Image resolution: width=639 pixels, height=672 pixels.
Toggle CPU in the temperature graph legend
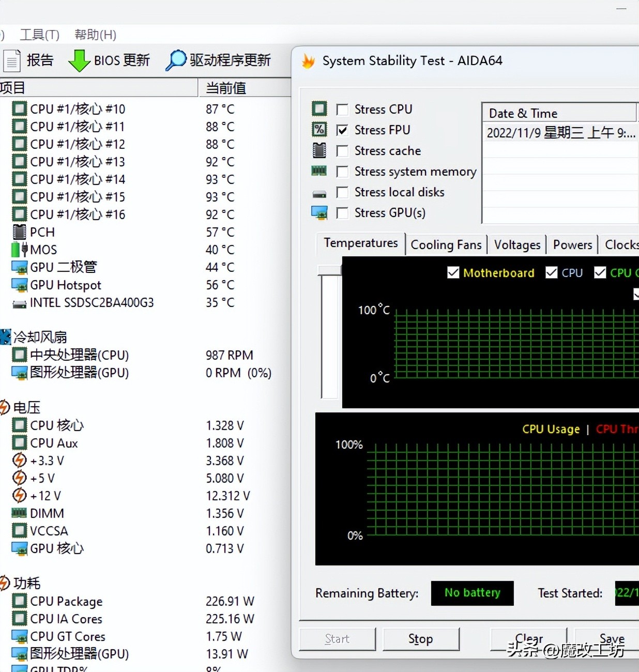pyautogui.click(x=551, y=272)
